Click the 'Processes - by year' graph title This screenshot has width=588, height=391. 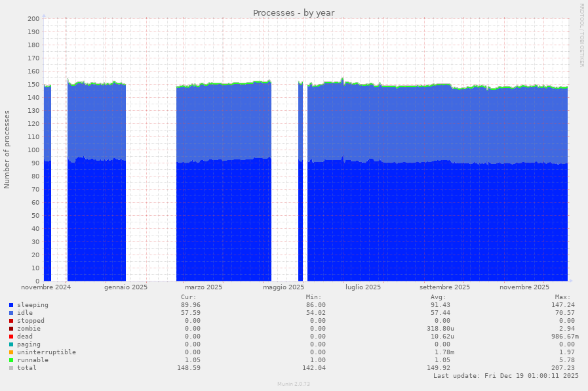click(294, 13)
